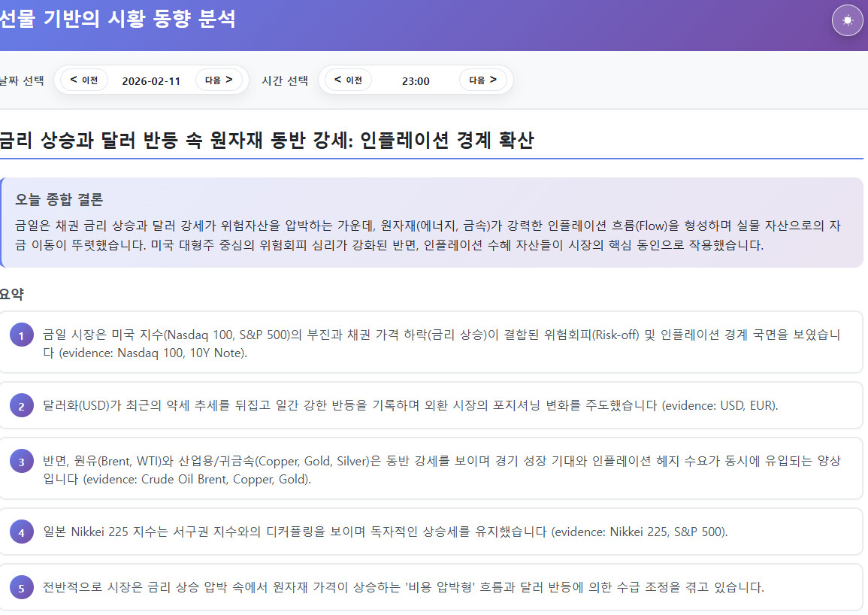Click the number 1 badge in summary
The height and width of the screenshot is (615, 868).
click(21, 336)
